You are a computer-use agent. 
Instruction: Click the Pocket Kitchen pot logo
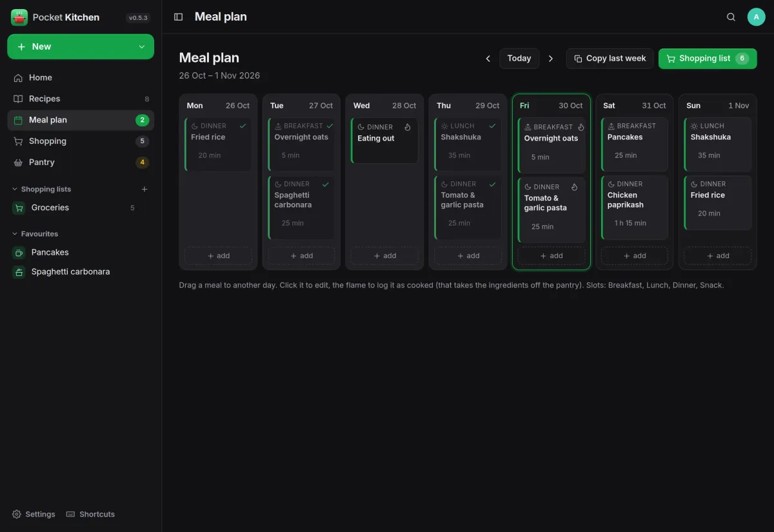(x=19, y=17)
